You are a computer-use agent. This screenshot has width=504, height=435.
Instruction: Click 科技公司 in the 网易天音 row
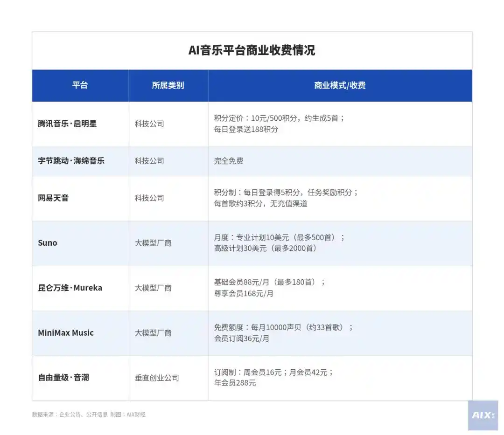point(149,198)
